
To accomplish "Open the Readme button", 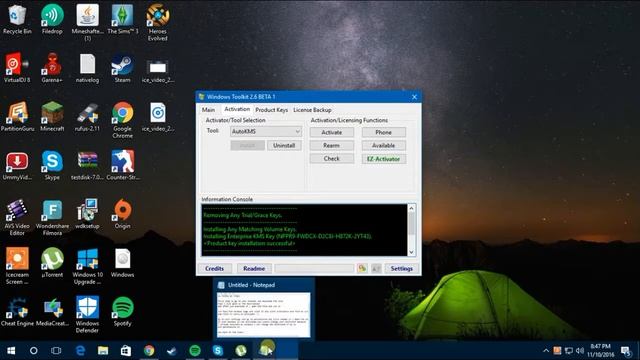I will point(254,269).
